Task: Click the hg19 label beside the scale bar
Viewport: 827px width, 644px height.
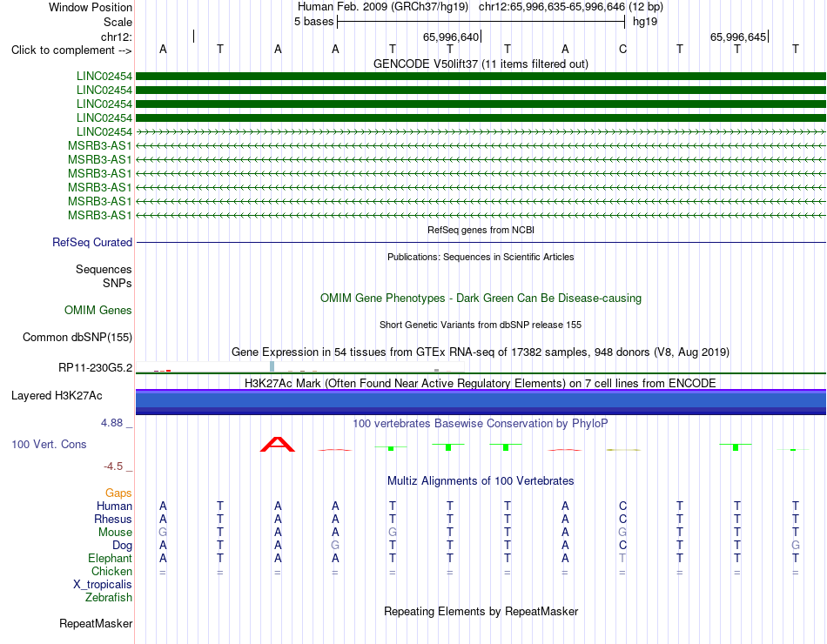Action: pyautogui.click(x=644, y=22)
